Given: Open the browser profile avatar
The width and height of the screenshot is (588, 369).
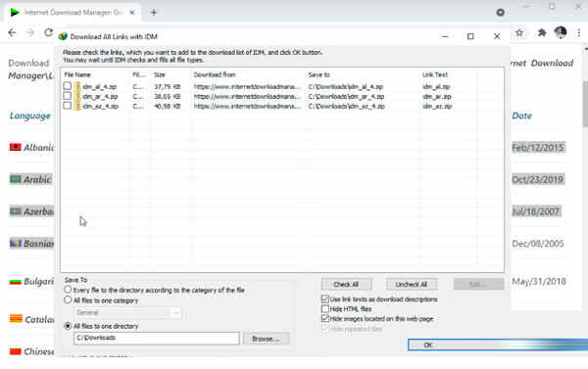Looking at the screenshot, I should pos(561,32).
